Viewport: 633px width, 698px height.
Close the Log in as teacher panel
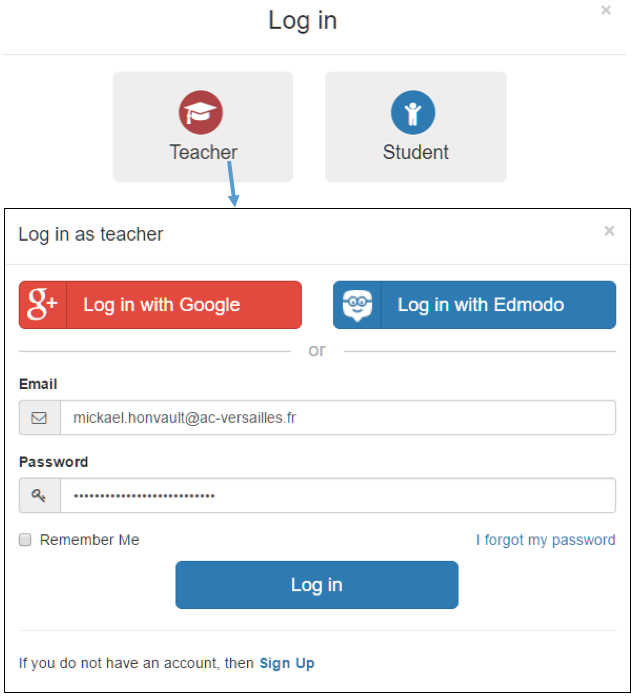(x=609, y=231)
